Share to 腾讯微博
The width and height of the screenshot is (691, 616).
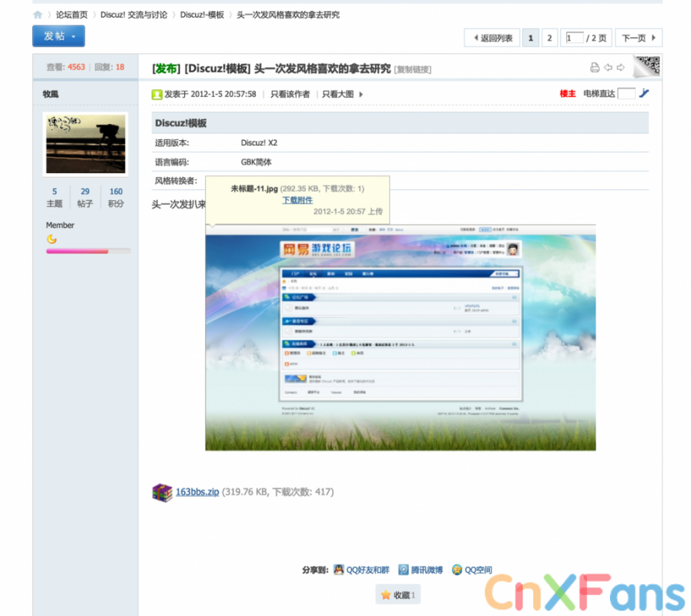tap(421, 570)
